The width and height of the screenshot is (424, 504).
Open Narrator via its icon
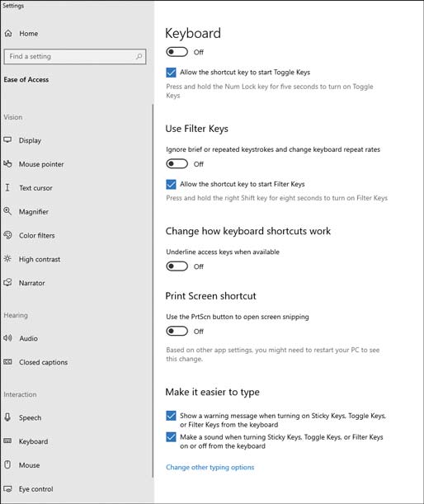point(7,282)
